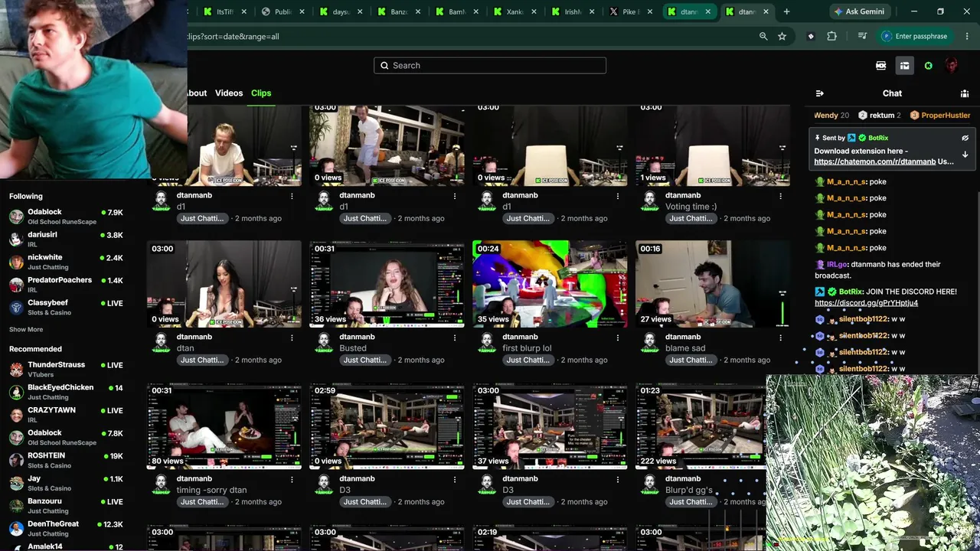The image size is (980, 551).
Task: Click ProperHustler in chat leaderboard
Action: tap(946, 116)
